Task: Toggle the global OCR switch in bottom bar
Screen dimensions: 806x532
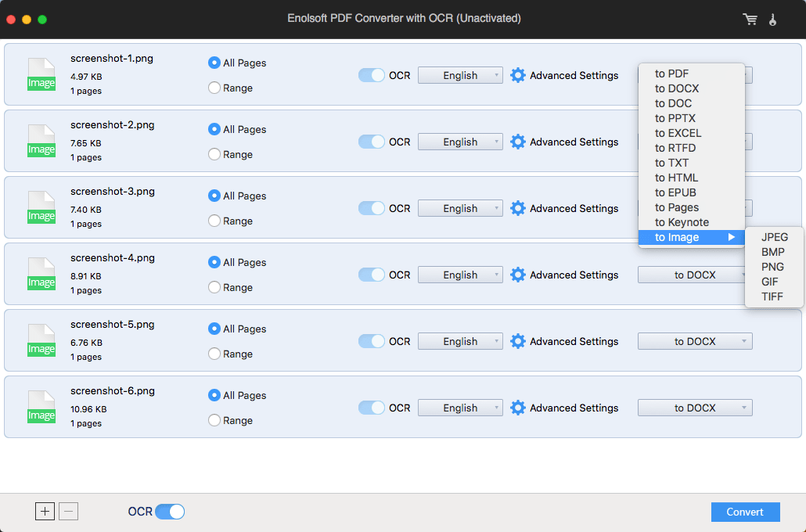Action: [170, 512]
